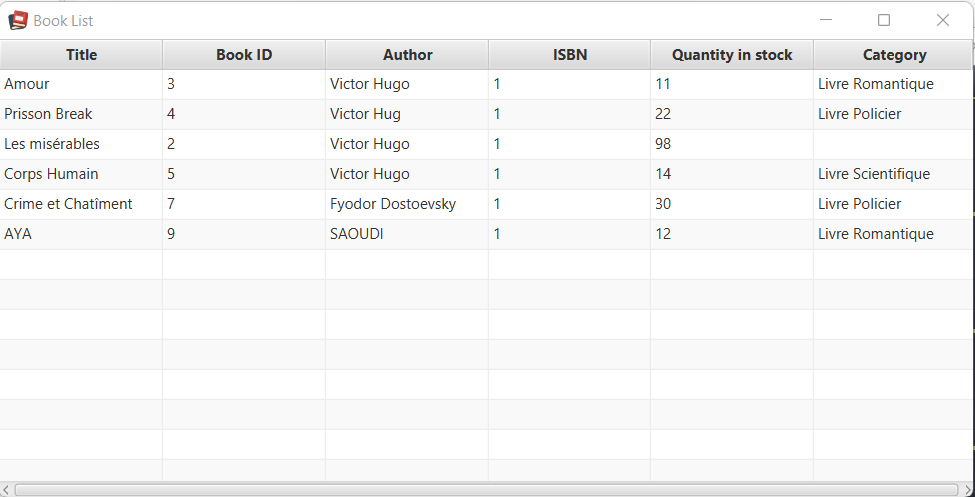Minimize the Book List window
Screen dimensions: 975x497
point(826,20)
